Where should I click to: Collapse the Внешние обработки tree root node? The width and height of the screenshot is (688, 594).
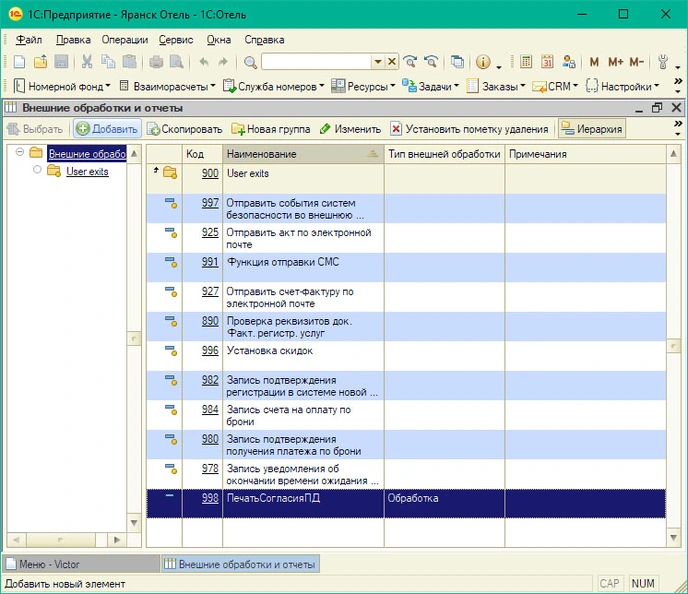tap(20, 153)
